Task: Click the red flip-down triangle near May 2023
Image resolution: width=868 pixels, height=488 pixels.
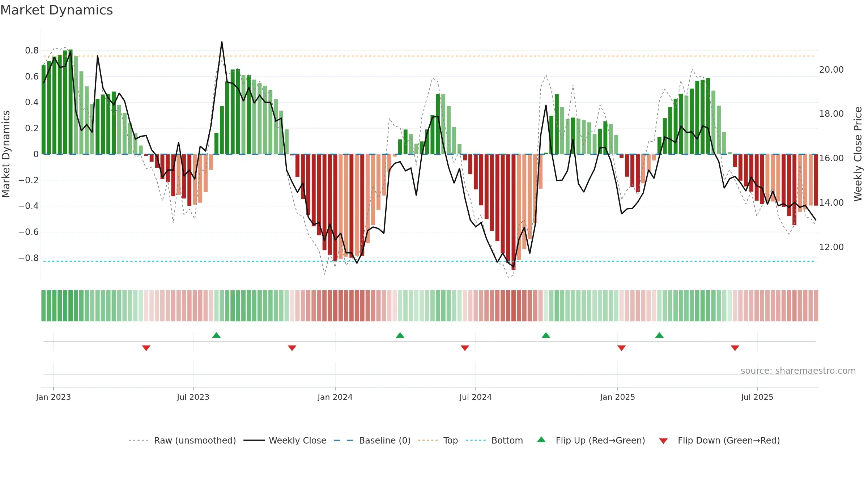Action: point(146,348)
